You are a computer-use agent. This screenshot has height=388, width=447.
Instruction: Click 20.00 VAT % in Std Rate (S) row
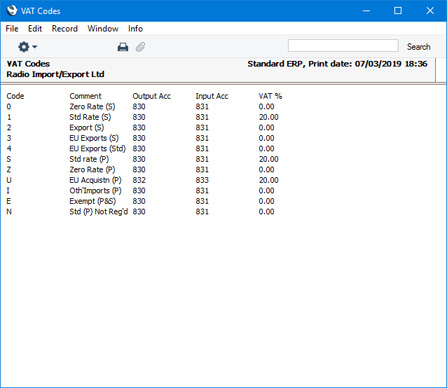click(x=269, y=117)
